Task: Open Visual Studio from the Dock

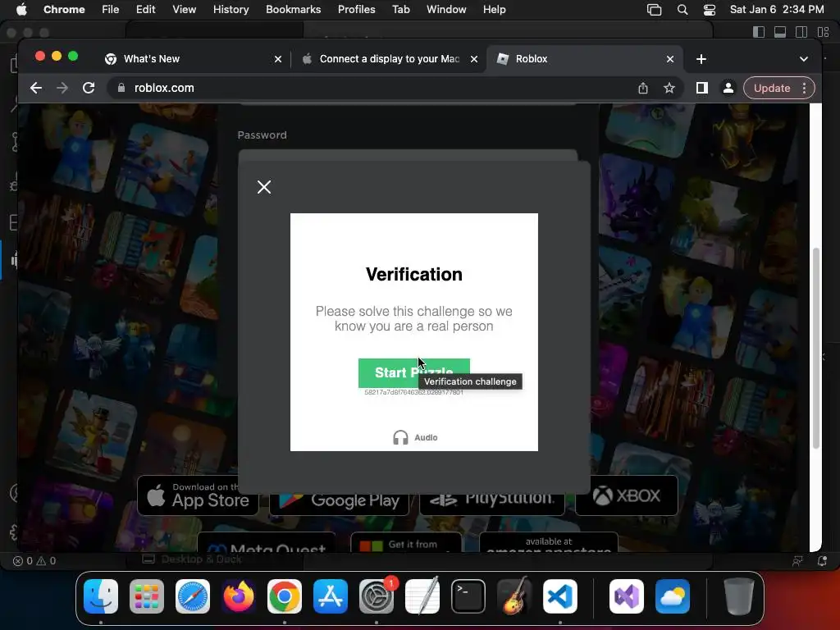Action: point(627,596)
